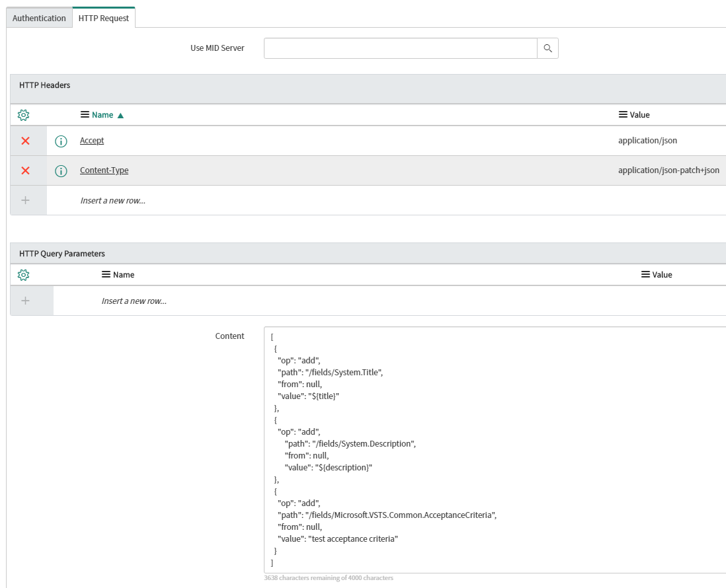Open the Use MID Server lookup search icon
Viewport: 726px width, 588px height.
[x=547, y=48]
